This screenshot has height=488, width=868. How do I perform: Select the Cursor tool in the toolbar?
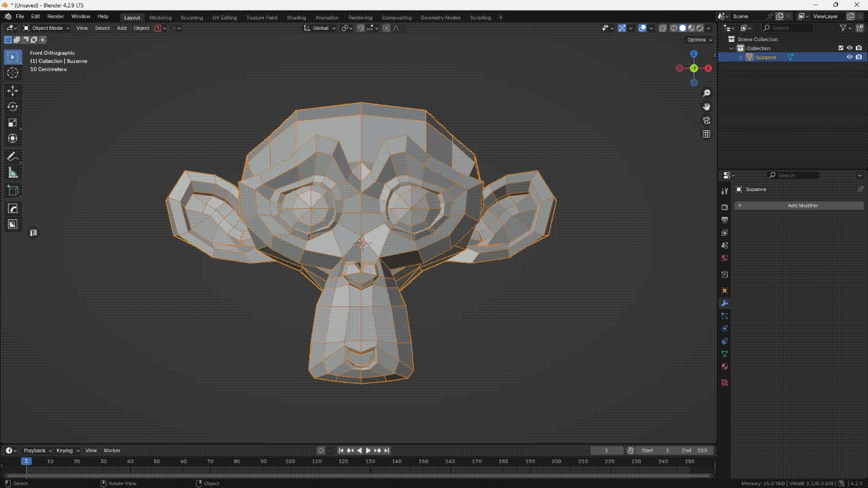(x=12, y=73)
